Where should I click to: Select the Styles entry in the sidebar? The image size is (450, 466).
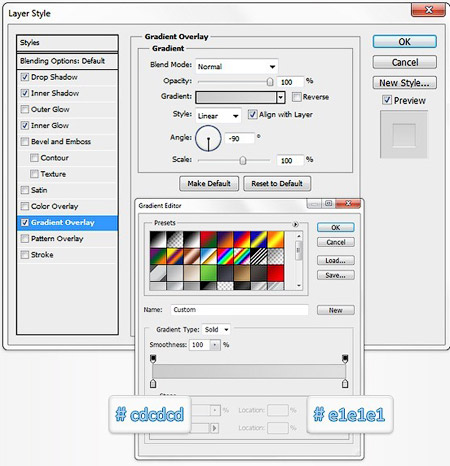point(67,43)
